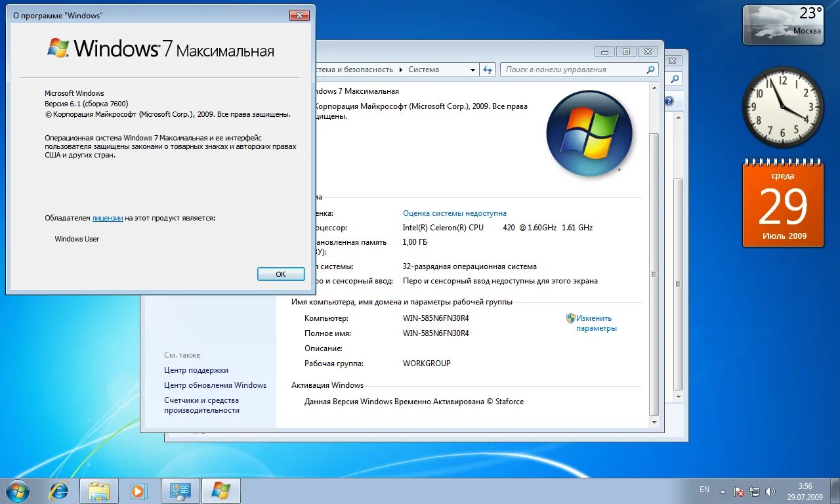Refresh the System window address bar
The image size is (840, 504).
pyautogui.click(x=488, y=70)
